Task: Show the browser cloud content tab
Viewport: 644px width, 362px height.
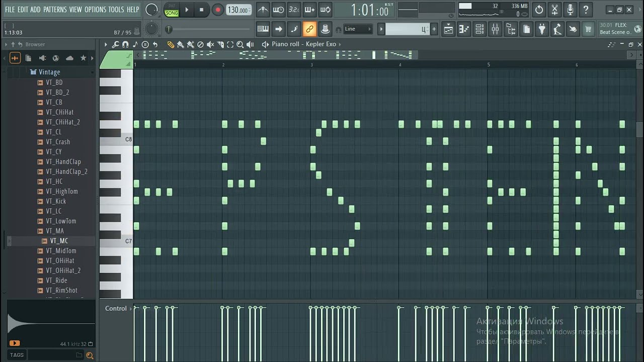Action: pos(69,58)
